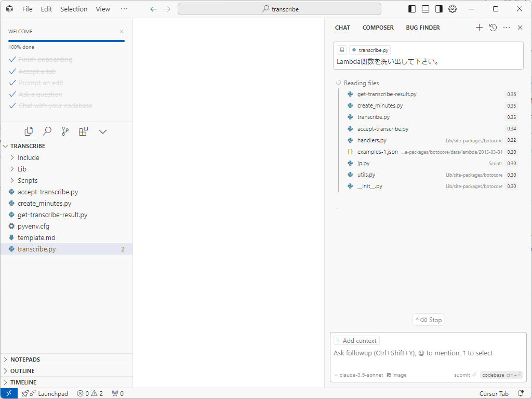Open the Search view in sidebar

[x=47, y=131]
